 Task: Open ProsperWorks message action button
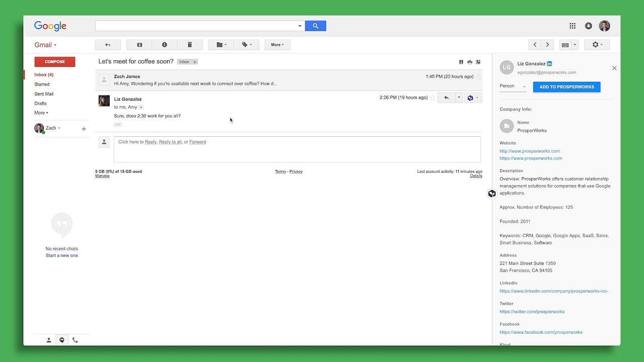coord(473,98)
